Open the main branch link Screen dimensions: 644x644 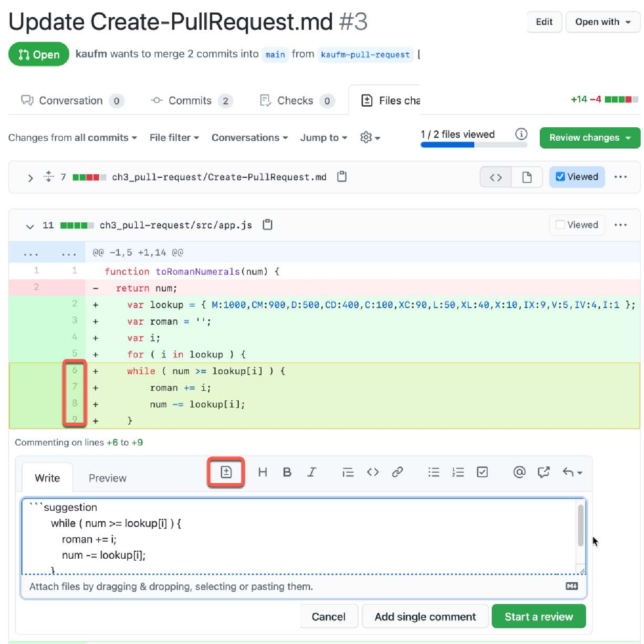coord(275,55)
